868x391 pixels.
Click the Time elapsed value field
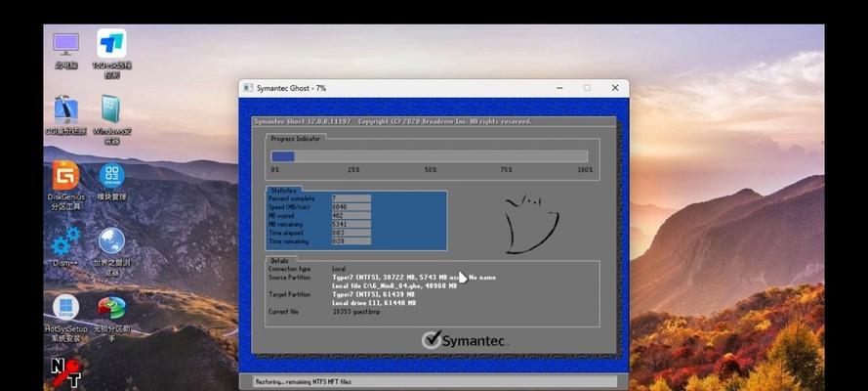(351, 233)
